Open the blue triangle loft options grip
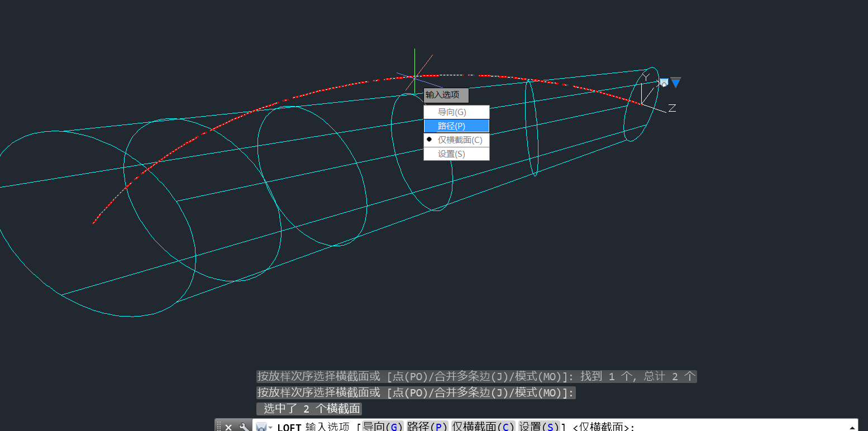The width and height of the screenshot is (868, 431). tap(676, 83)
